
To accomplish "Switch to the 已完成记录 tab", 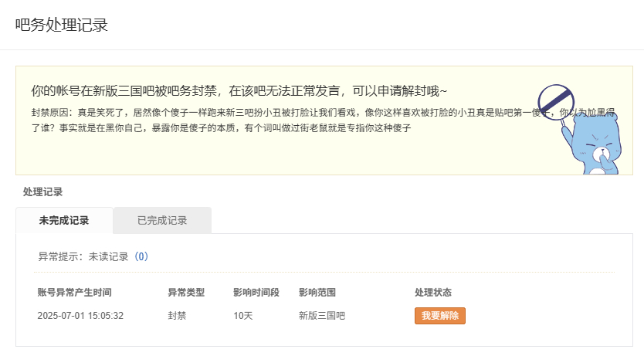I will tap(162, 220).
